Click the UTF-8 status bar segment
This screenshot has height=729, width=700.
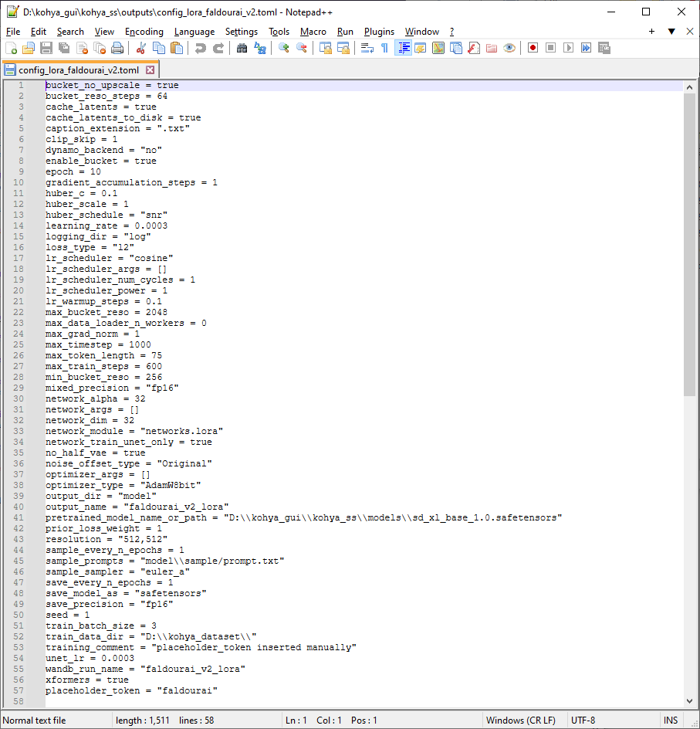coord(584,719)
